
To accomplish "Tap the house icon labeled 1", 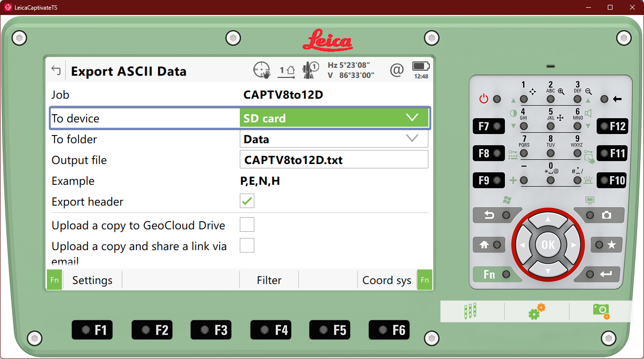I will pos(287,71).
